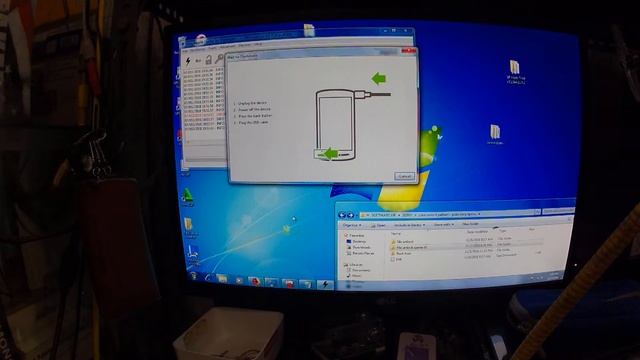This screenshot has width=640, height=360.
Task: Select Music in the Explorer navigation pane
Action: (x=355, y=276)
